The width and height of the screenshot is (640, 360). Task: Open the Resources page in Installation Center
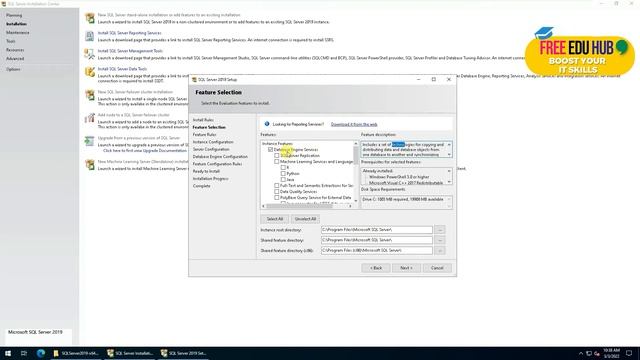click(15, 50)
